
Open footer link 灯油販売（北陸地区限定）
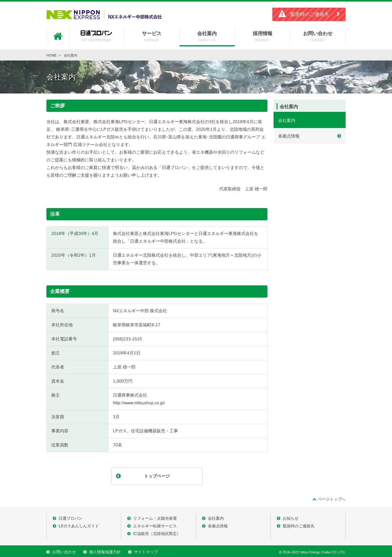157,534
